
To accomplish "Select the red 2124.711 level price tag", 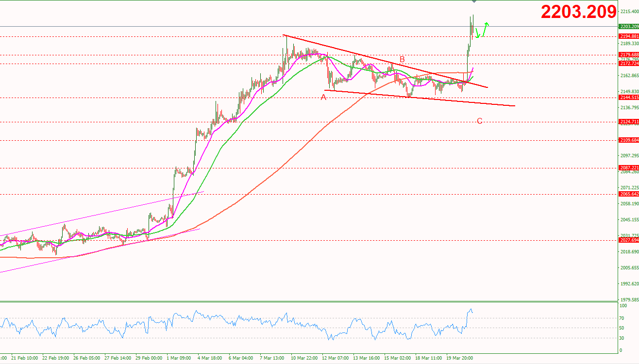I will [629, 122].
